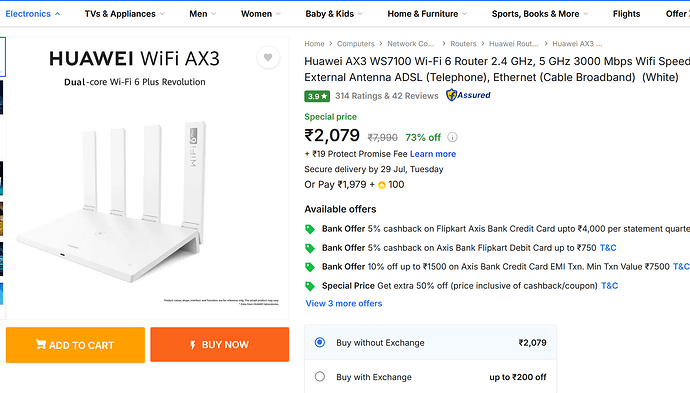Open the Flights tab
Viewport: 690px width, 393px height.
(x=626, y=14)
